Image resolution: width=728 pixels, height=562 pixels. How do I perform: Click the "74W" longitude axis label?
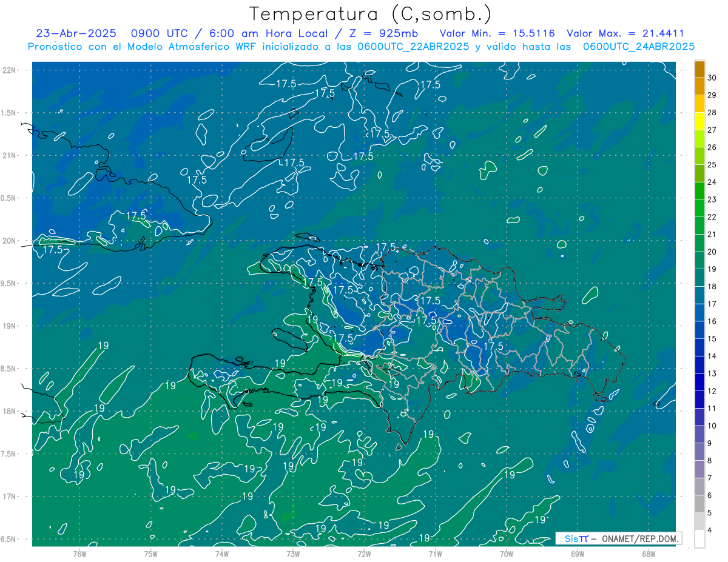(221, 554)
